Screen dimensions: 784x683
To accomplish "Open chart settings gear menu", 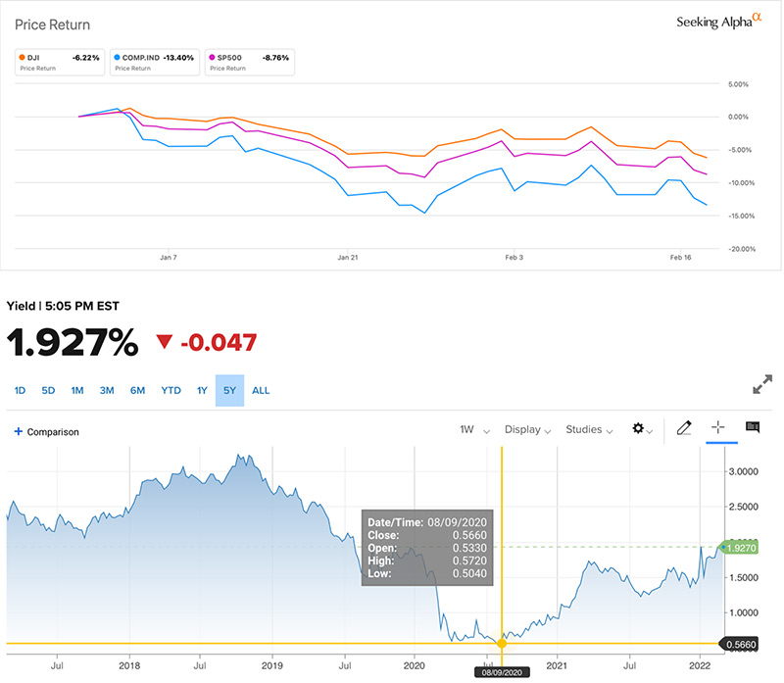I will [641, 429].
